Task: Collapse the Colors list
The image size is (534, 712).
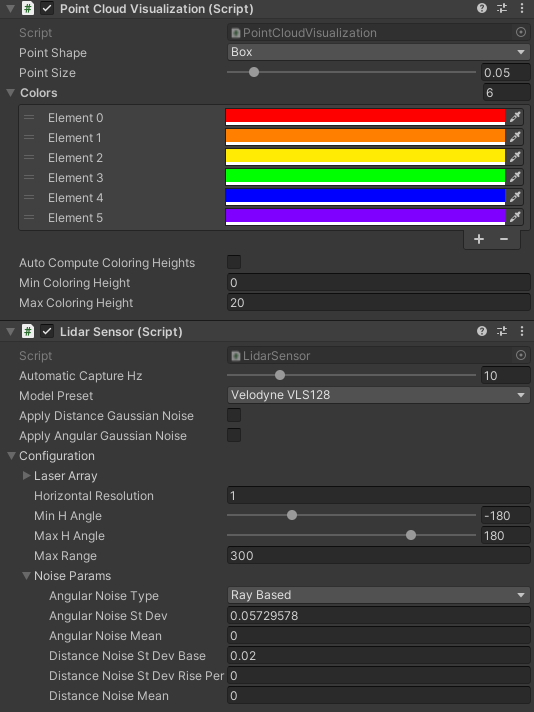Action: [11, 93]
